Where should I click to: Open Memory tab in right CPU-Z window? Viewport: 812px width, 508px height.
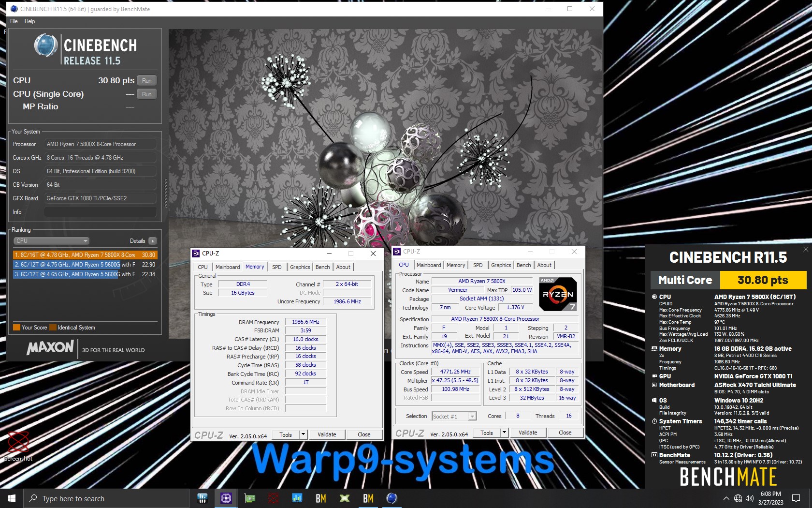(456, 265)
